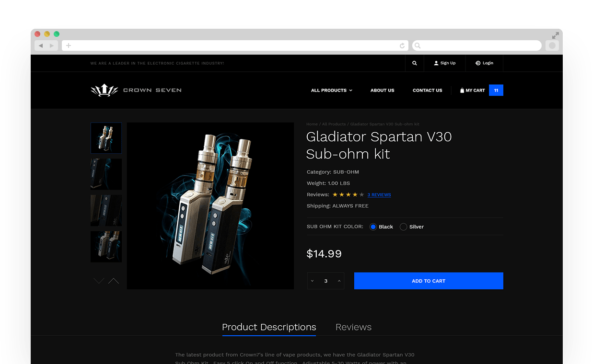
Task: Select the Silver color radio option
Action: [404, 227]
